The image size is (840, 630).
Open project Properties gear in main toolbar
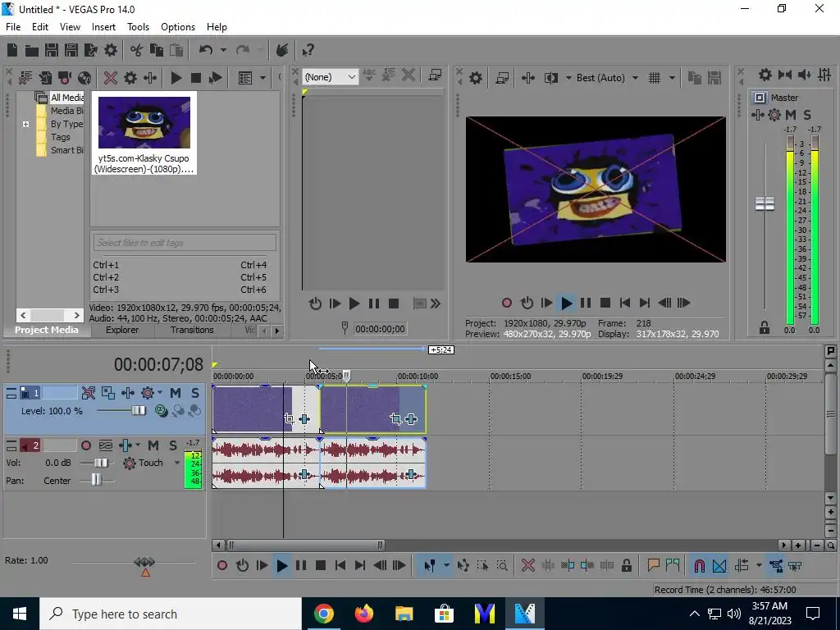[111, 50]
